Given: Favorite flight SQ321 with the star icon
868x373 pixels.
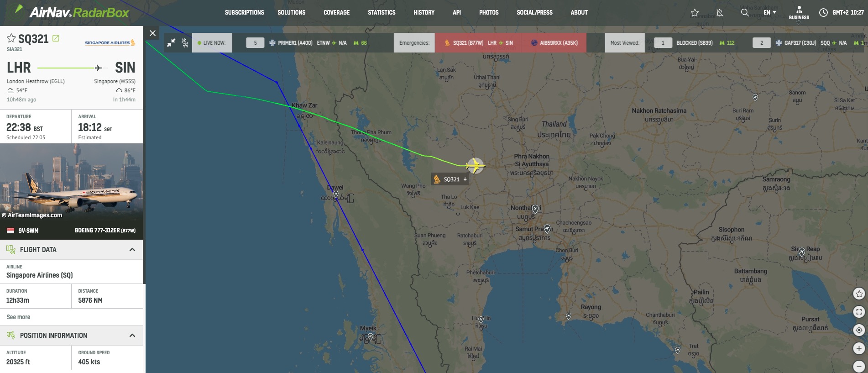Looking at the screenshot, I should (x=11, y=38).
